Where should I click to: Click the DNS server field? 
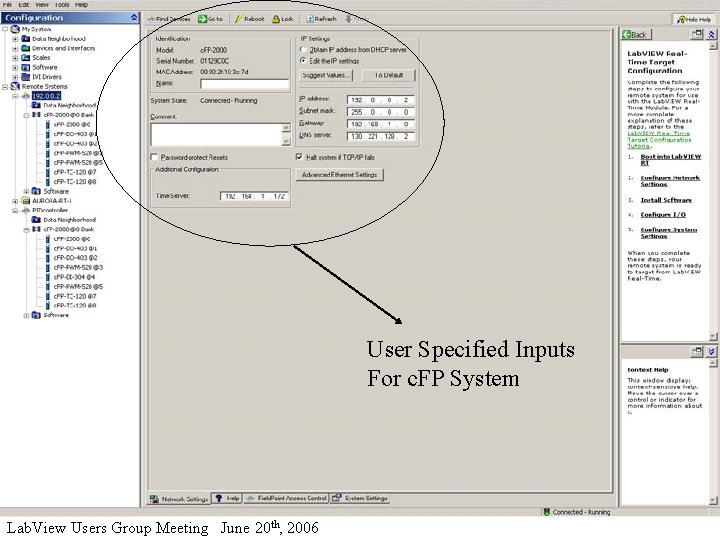pos(381,136)
